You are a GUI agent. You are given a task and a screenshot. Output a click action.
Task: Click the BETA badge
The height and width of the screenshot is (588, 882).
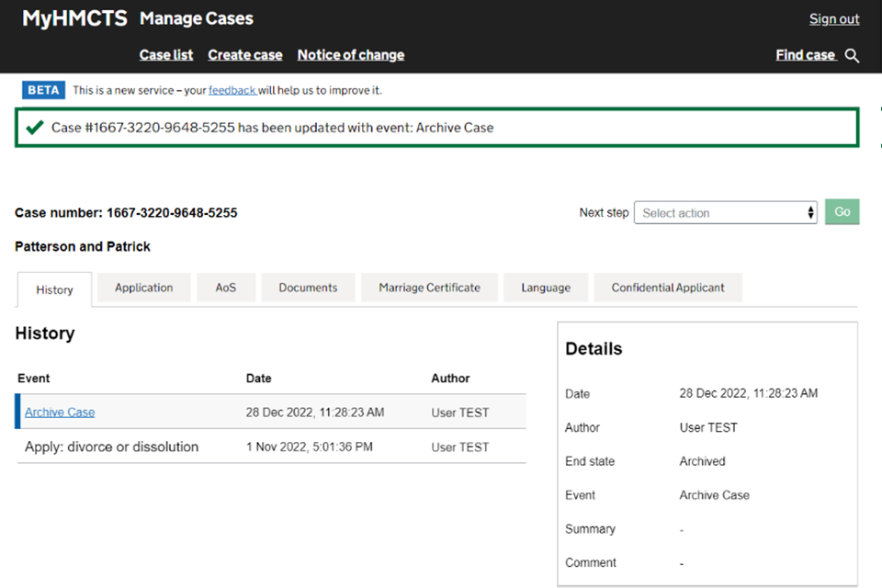(x=43, y=90)
